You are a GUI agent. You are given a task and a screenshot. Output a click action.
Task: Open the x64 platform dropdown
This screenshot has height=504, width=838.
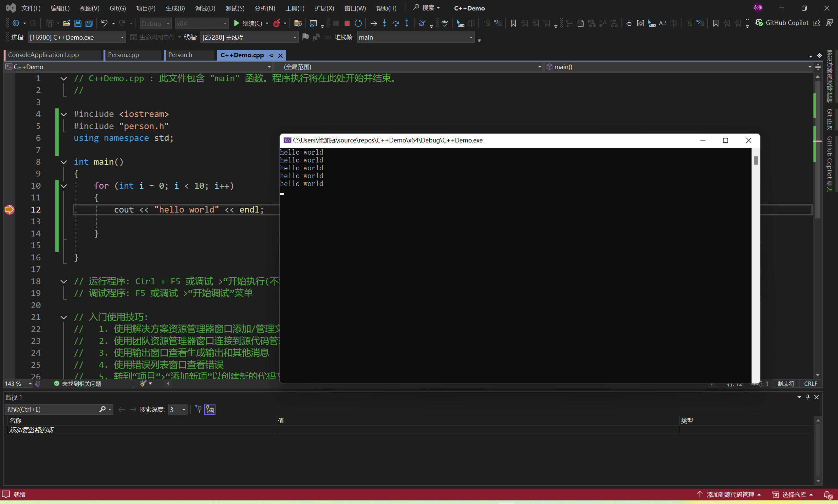pos(201,24)
